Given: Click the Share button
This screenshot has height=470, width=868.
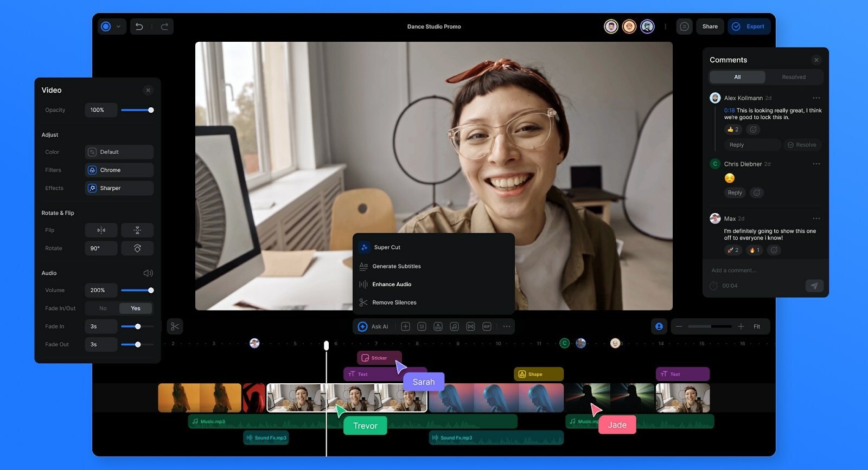Looking at the screenshot, I should (710, 27).
